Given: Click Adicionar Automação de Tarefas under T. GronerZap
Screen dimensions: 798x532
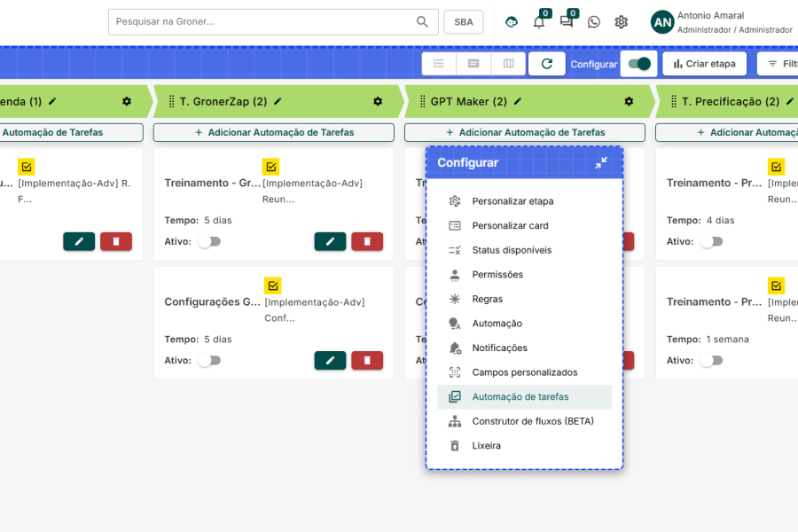Looking at the screenshot, I should (273, 132).
